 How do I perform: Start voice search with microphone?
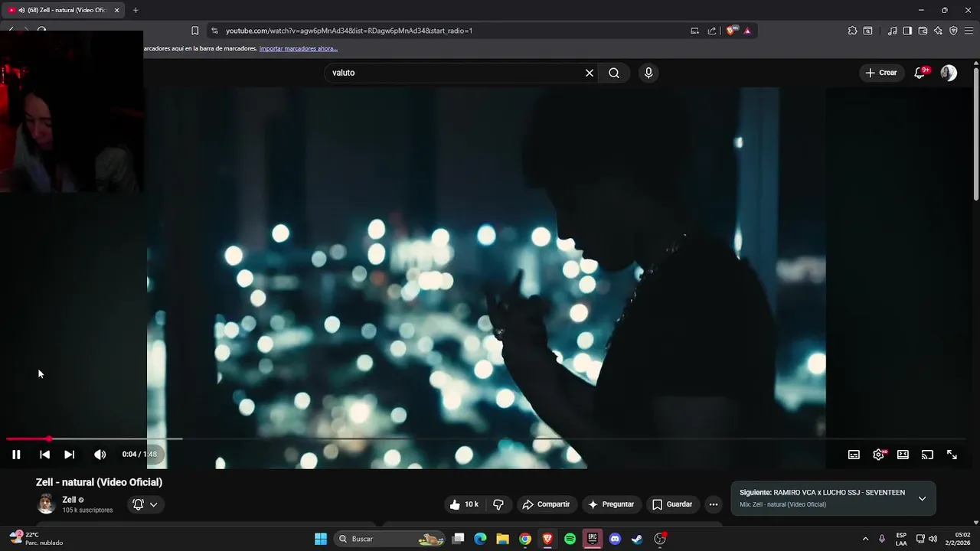coord(648,73)
